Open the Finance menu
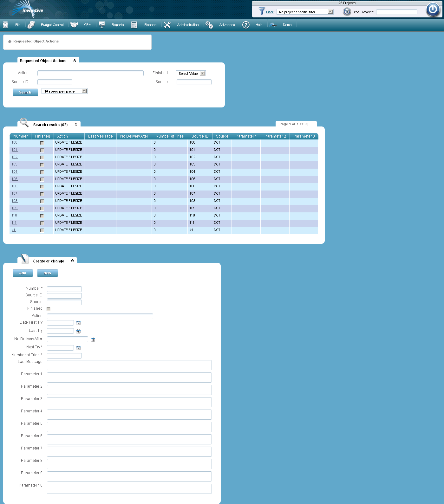444x504 pixels. tap(150, 25)
